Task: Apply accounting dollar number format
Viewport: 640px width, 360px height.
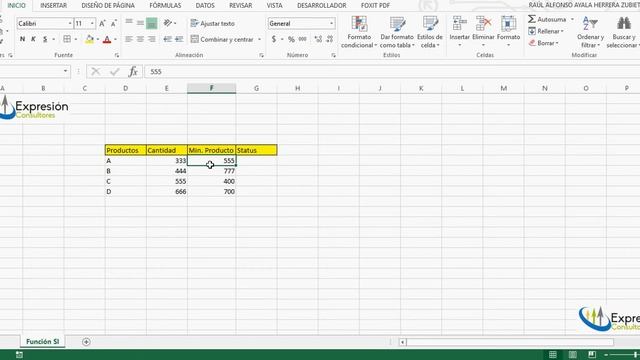Action: (x=273, y=39)
